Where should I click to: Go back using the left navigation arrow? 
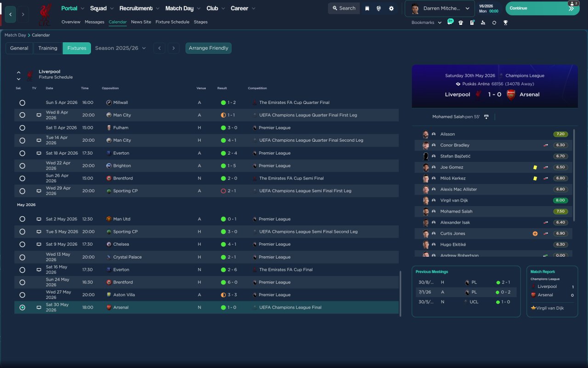click(x=10, y=14)
